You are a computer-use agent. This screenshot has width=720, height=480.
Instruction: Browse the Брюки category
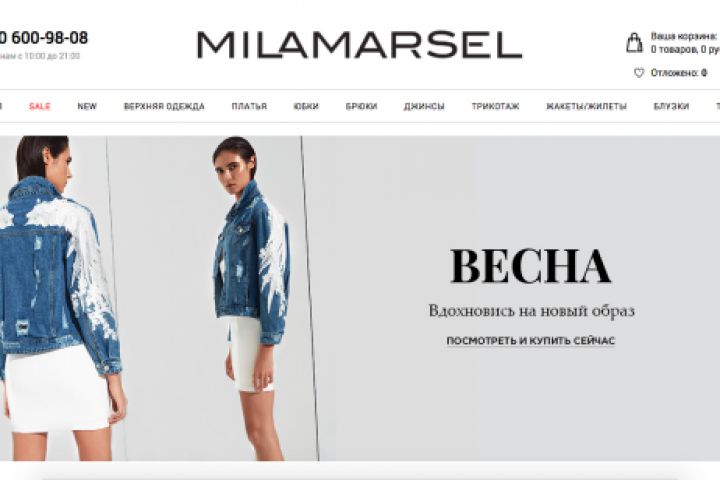[x=361, y=106]
